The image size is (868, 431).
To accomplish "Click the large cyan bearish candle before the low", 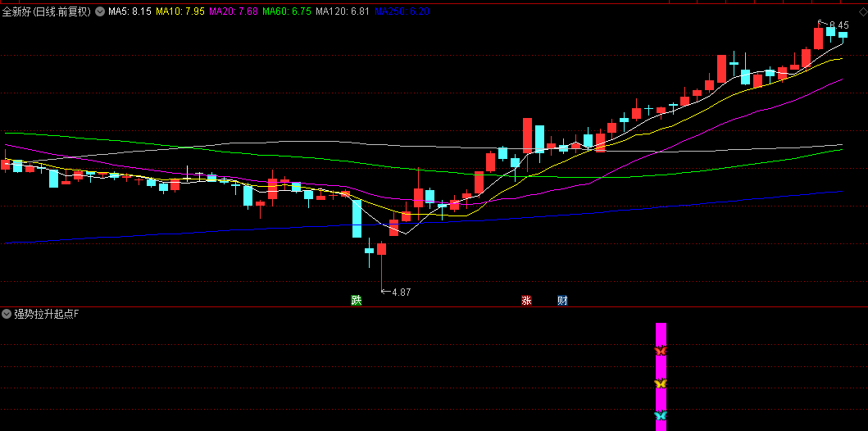I will point(357,219).
